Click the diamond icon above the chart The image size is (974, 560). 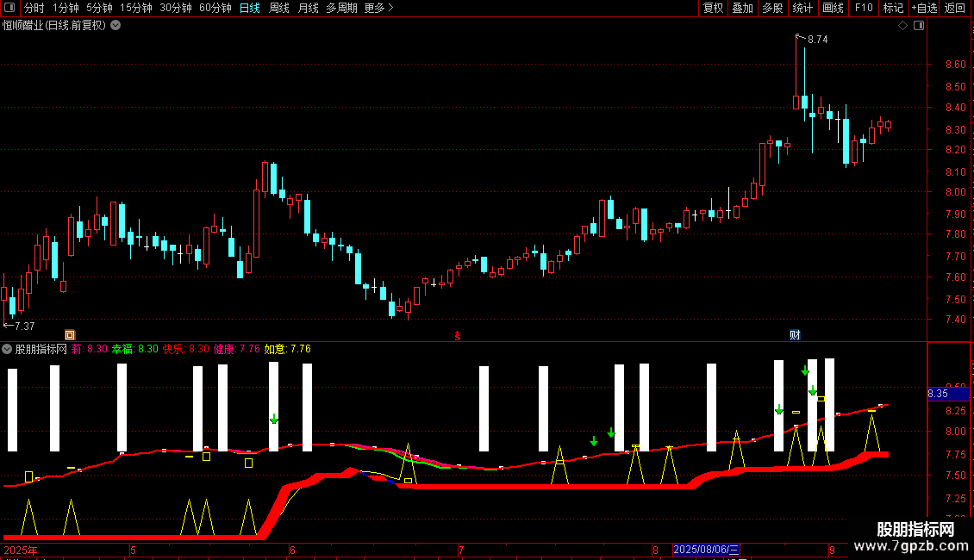pos(903,26)
